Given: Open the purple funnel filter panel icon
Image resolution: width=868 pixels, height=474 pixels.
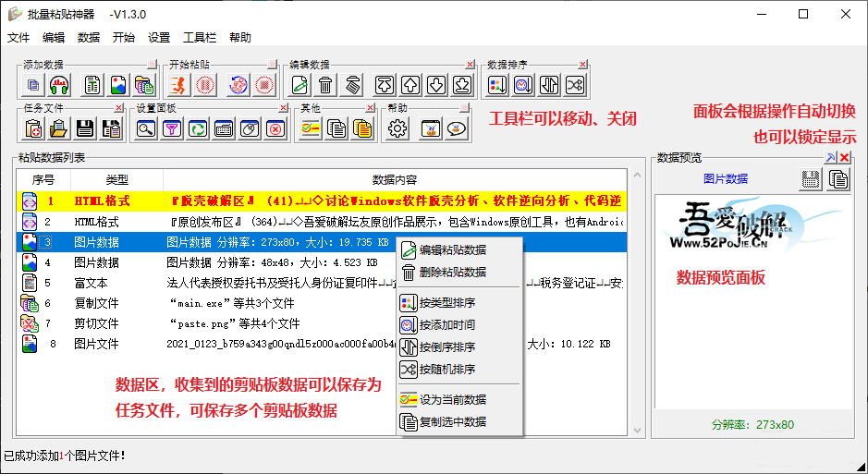Looking at the screenshot, I should (x=172, y=128).
